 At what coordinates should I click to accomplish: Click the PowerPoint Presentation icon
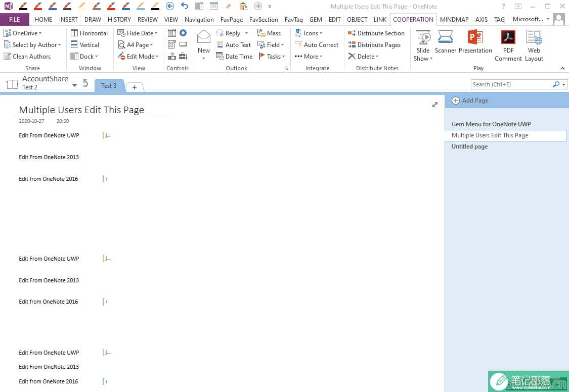click(x=475, y=42)
